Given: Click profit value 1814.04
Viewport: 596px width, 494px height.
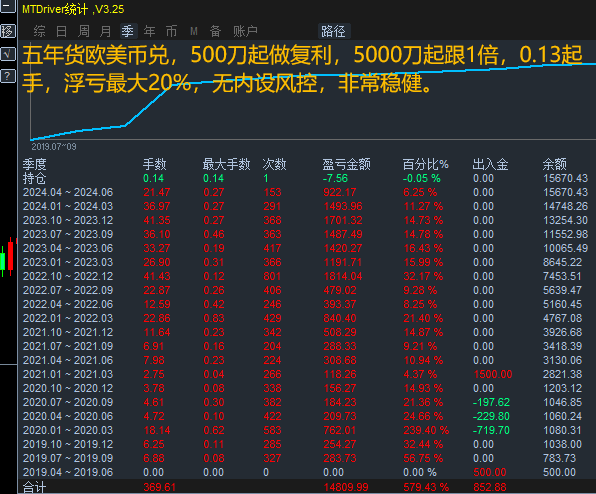Looking at the screenshot, I should tap(343, 276).
